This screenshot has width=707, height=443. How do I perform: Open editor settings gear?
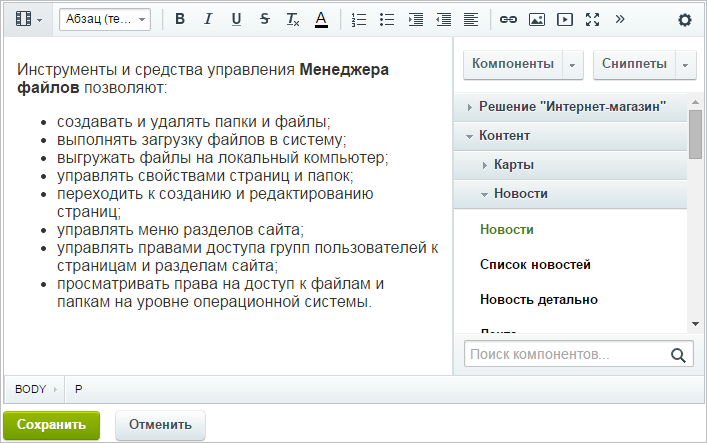click(684, 19)
